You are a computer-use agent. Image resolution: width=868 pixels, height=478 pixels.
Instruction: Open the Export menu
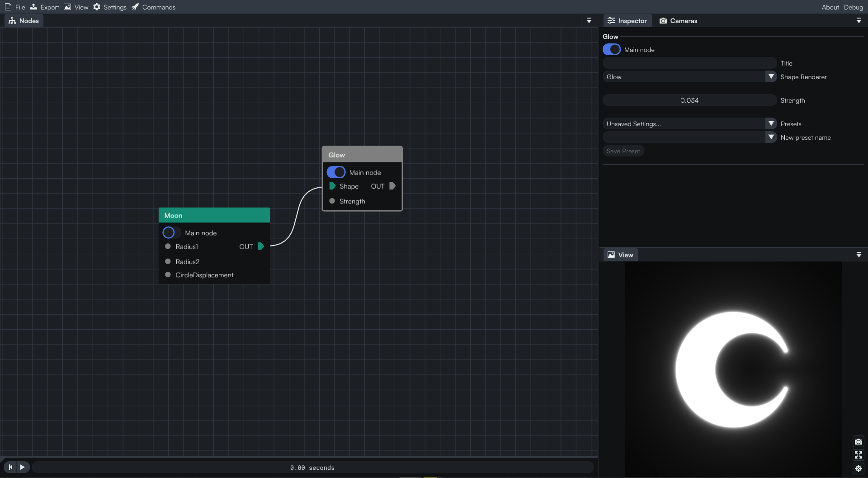pos(44,7)
